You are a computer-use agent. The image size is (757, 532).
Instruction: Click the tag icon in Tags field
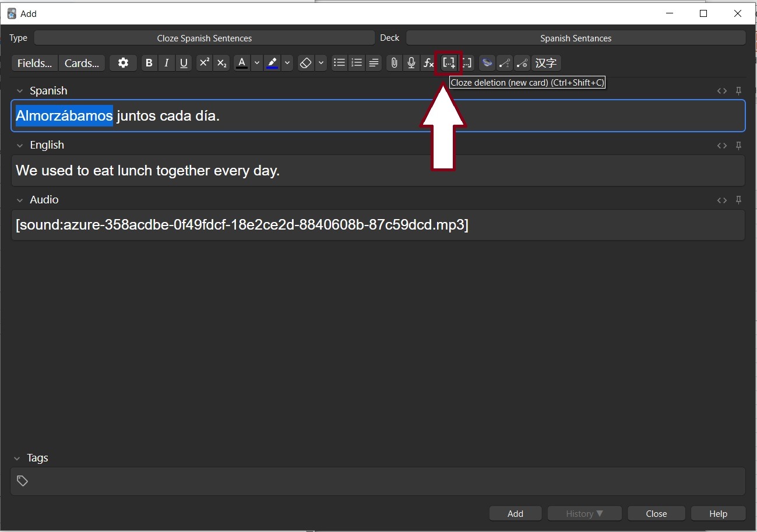(x=23, y=481)
